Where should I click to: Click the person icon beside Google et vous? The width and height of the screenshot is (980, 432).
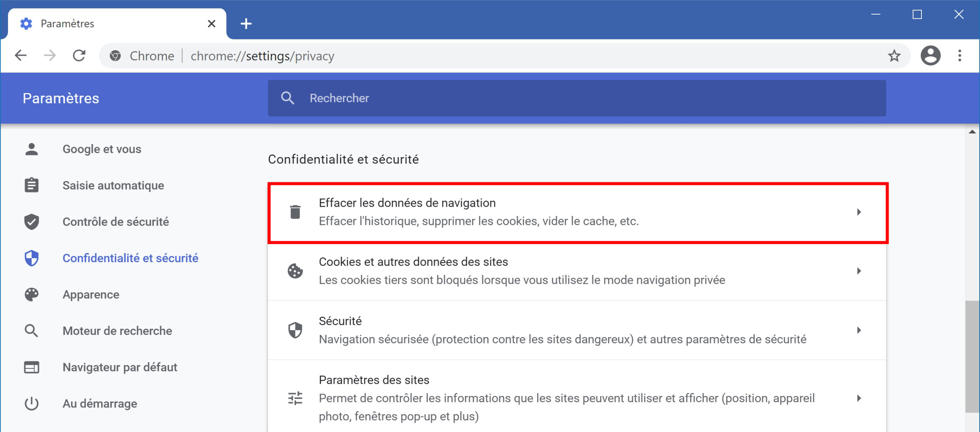pyautogui.click(x=31, y=149)
